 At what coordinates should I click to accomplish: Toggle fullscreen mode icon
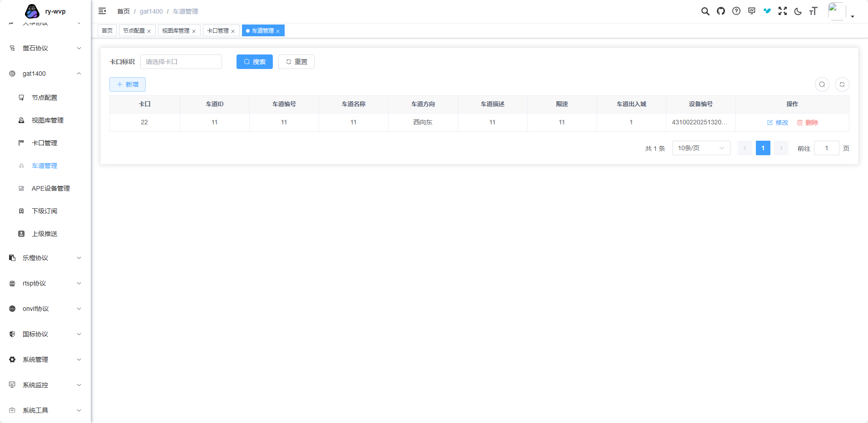point(782,11)
